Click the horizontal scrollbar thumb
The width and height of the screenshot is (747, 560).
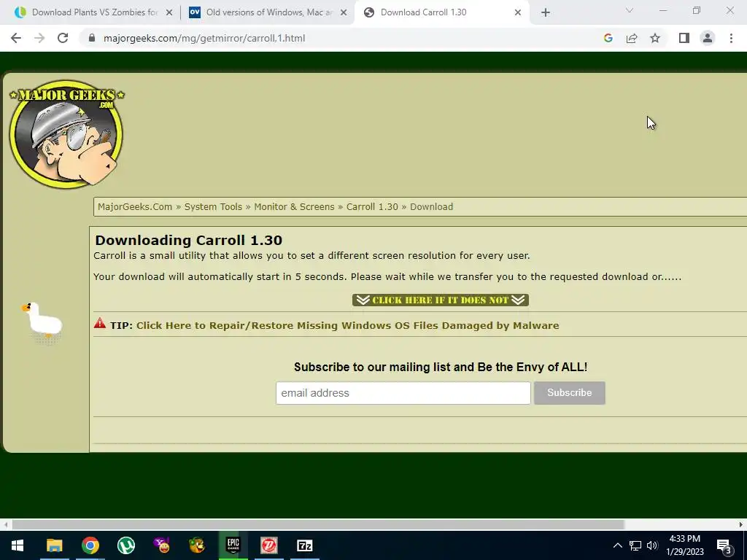click(318, 525)
